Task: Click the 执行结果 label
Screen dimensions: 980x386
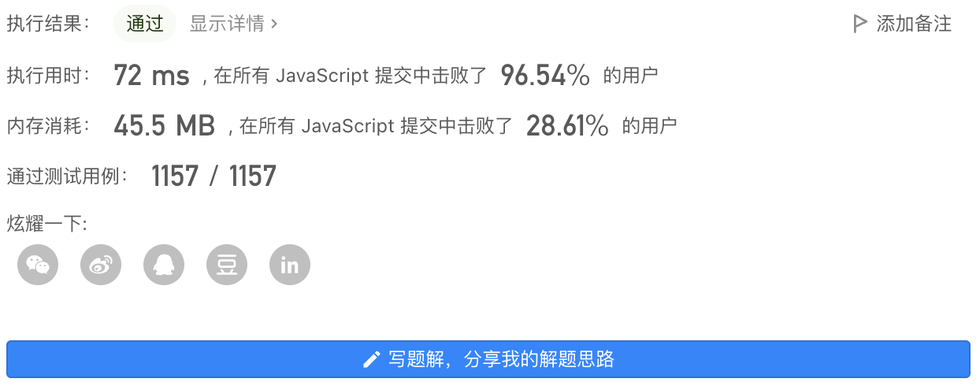Action: click(x=48, y=24)
